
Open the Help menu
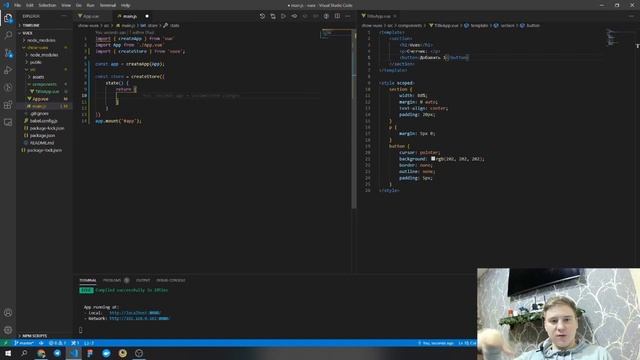pyautogui.click(x=125, y=5)
